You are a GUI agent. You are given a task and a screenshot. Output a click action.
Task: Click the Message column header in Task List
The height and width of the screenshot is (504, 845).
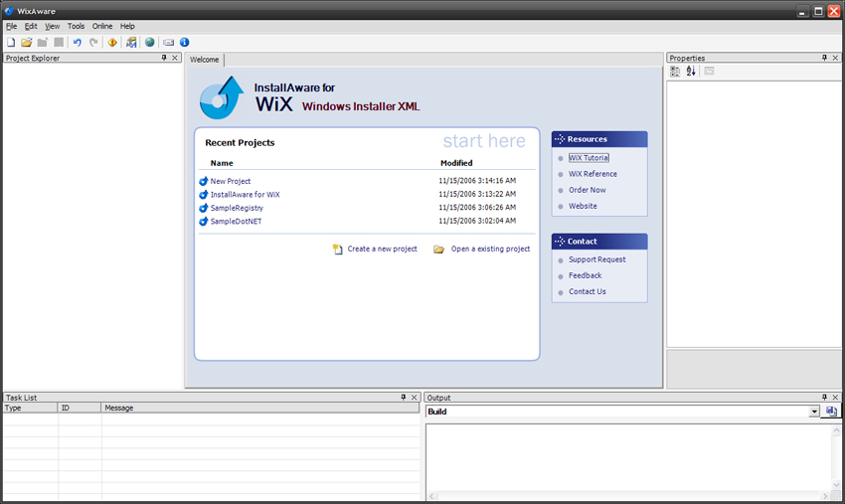point(260,408)
